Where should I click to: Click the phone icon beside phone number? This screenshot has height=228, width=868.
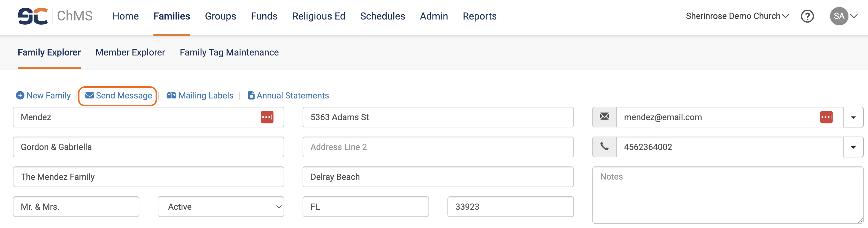(x=605, y=147)
